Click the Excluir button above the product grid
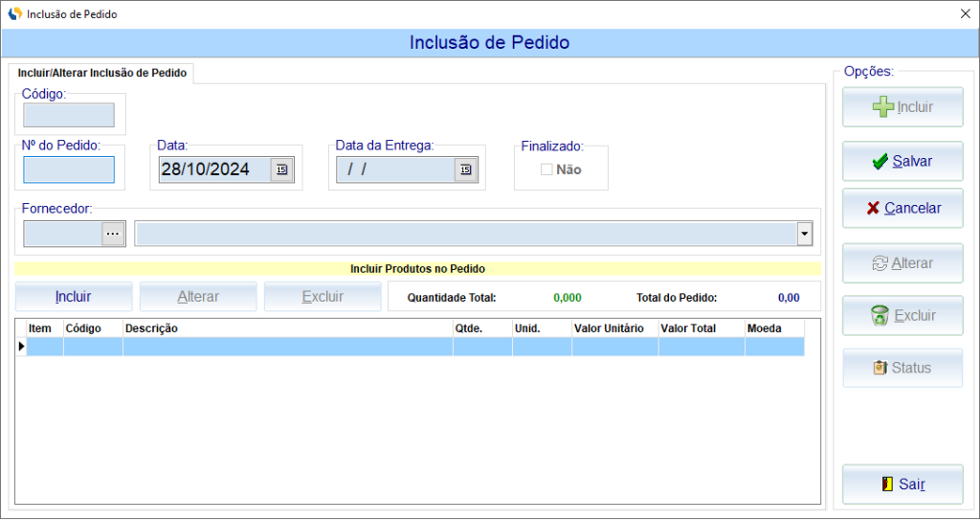This screenshot has width=980, height=520. [x=323, y=297]
